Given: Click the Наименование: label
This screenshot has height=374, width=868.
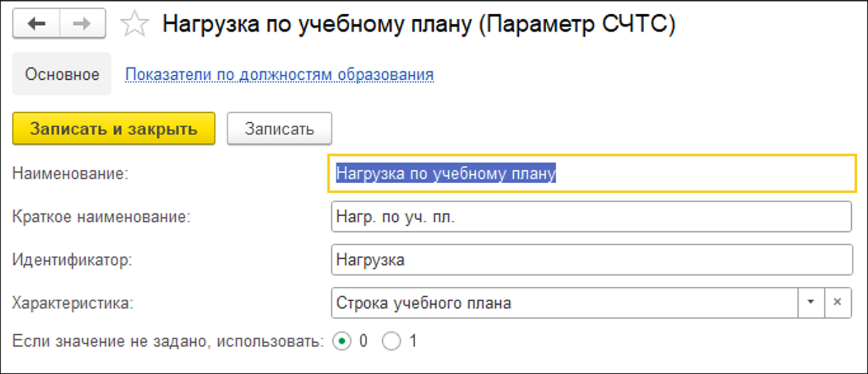Looking at the screenshot, I should click(x=70, y=173).
